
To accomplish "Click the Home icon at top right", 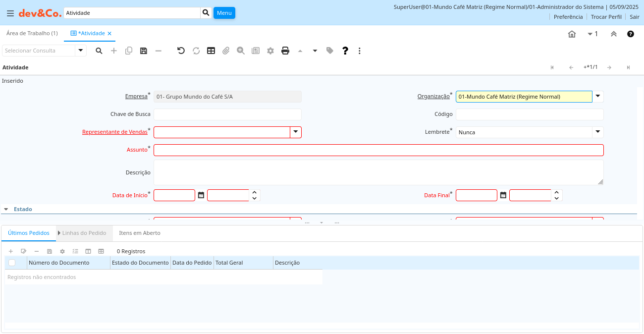I will (x=572, y=34).
